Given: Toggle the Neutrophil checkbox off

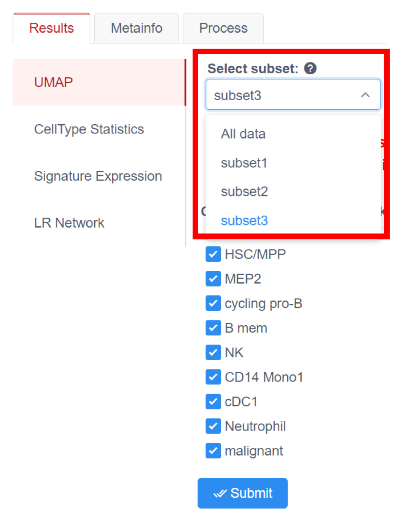Looking at the screenshot, I should pyautogui.click(x=213, y=426).
